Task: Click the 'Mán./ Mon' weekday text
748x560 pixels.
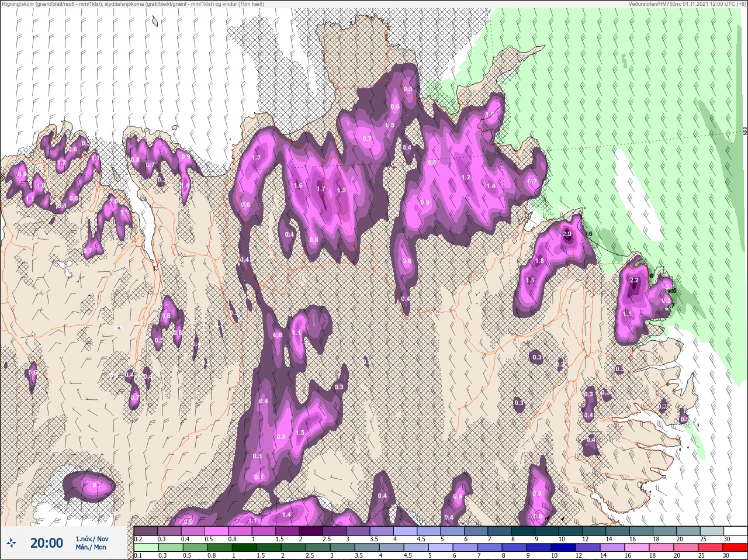Action: pos(91,547)
